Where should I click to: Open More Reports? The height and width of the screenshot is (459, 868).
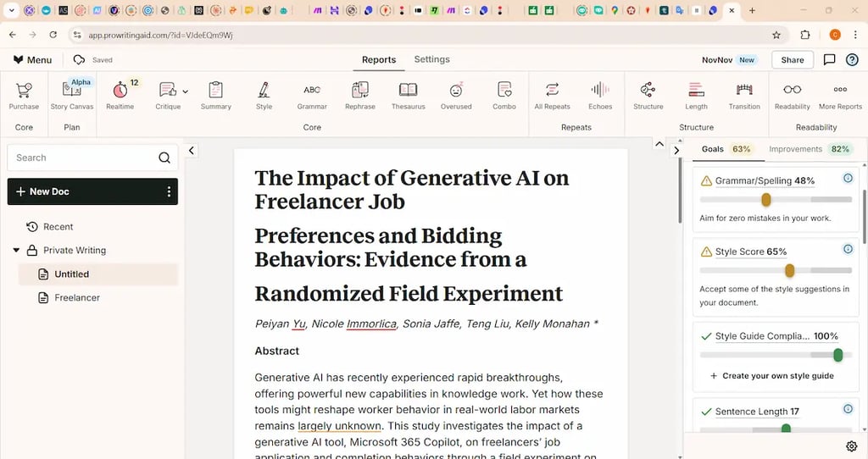click(x=840, y=97)
